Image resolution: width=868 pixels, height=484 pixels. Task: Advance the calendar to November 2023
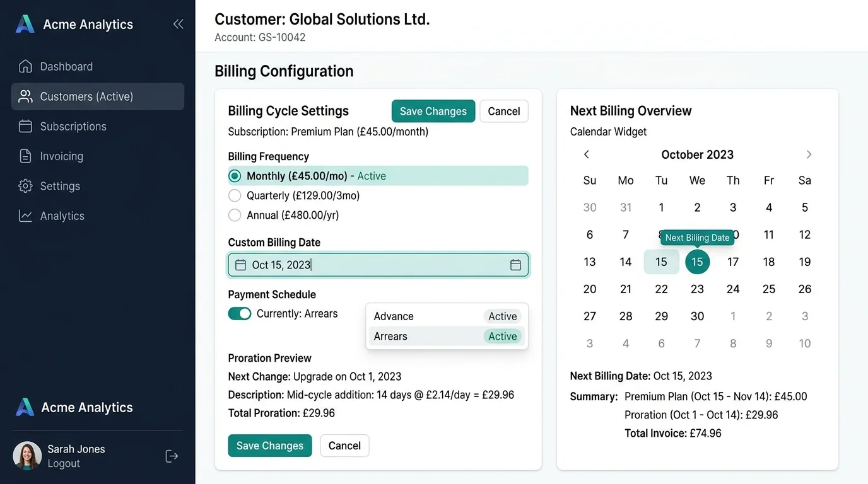pyautogui.click(x=809, y=154)
